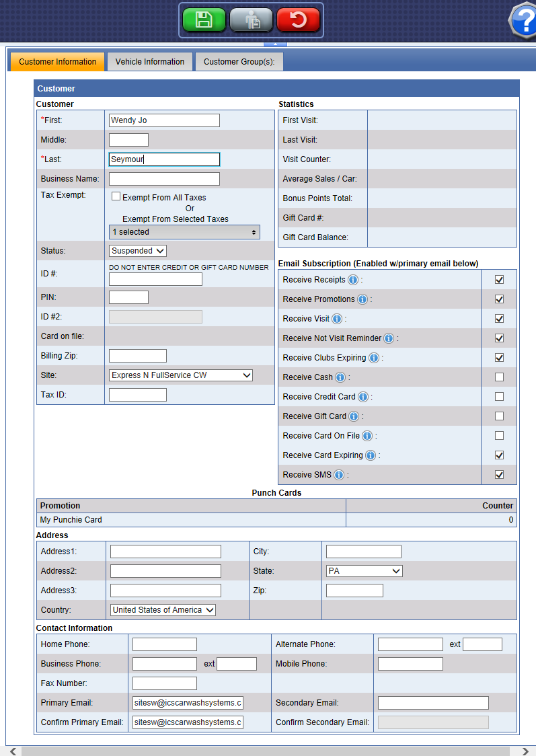Screen dimensions: 536x756
Task: Expand the Site dropdown list
Action: coord(181,375)
